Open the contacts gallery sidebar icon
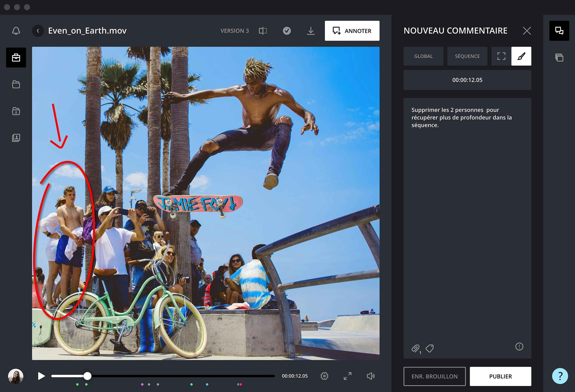Viewport: 575px width, 392px height. point(16,138)
